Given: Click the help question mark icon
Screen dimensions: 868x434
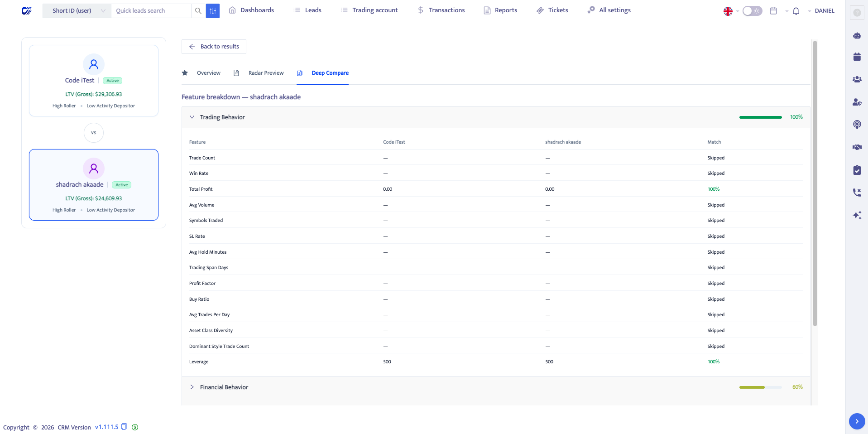Looking at the screenshot, I should click(x=857, y=13).
